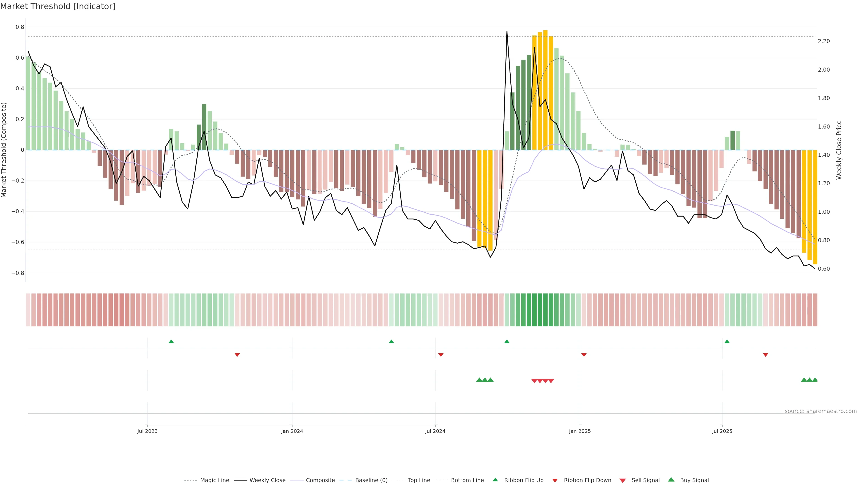Screen dimensions: 868x488
Task: Click the last Ribbon Flip Down marker after Jul 2025
Action: [x=766, y=355]
